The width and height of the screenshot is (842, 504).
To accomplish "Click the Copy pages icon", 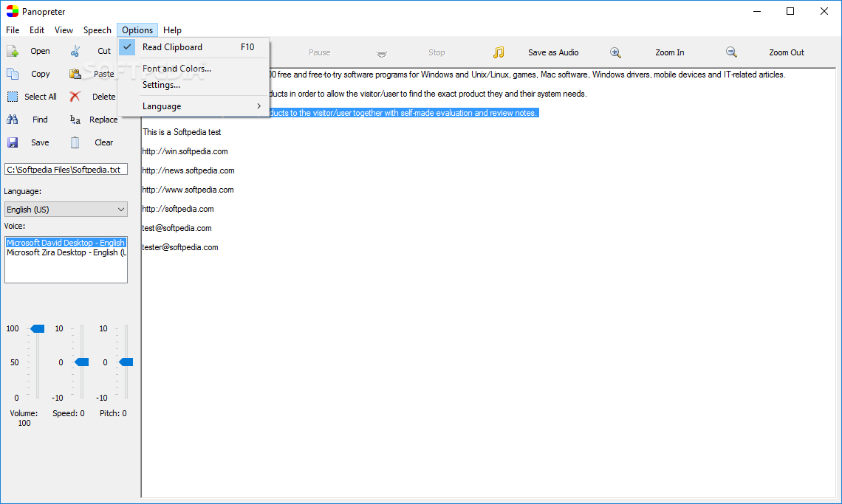I will coord(13,74).
